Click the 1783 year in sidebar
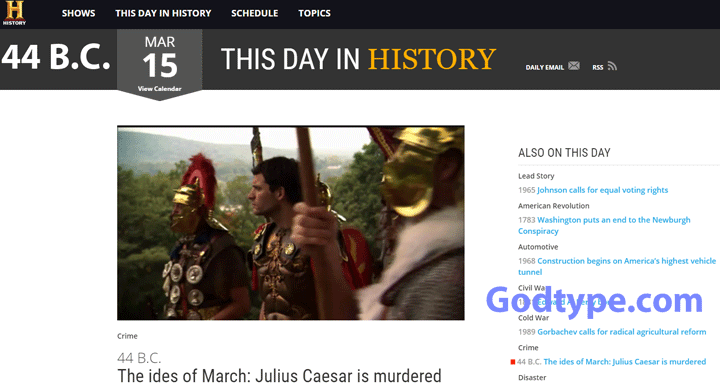 pyautogui.click(x=527, y=220)
